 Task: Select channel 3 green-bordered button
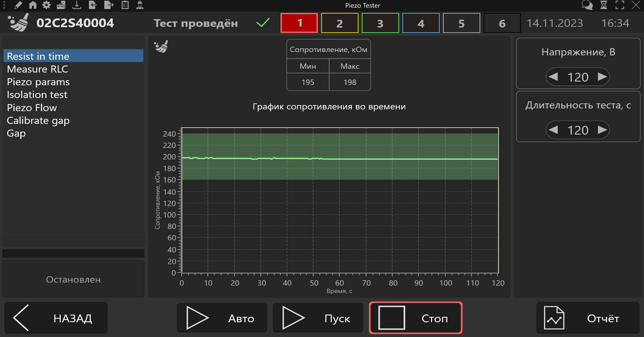click(380, 23)
